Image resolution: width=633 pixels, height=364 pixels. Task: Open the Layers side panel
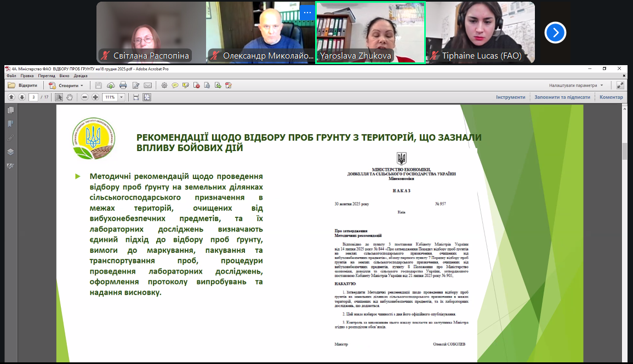[x=10, y=152]
